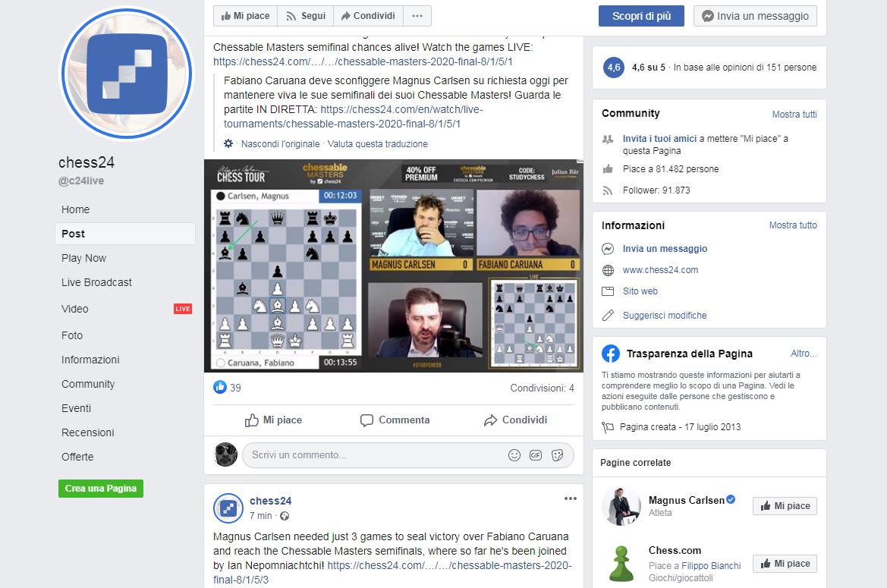The height and width of the screenshot is (588, 887).
Task: Click Invia un messaggio link in Informazioni
Action: 665,249
